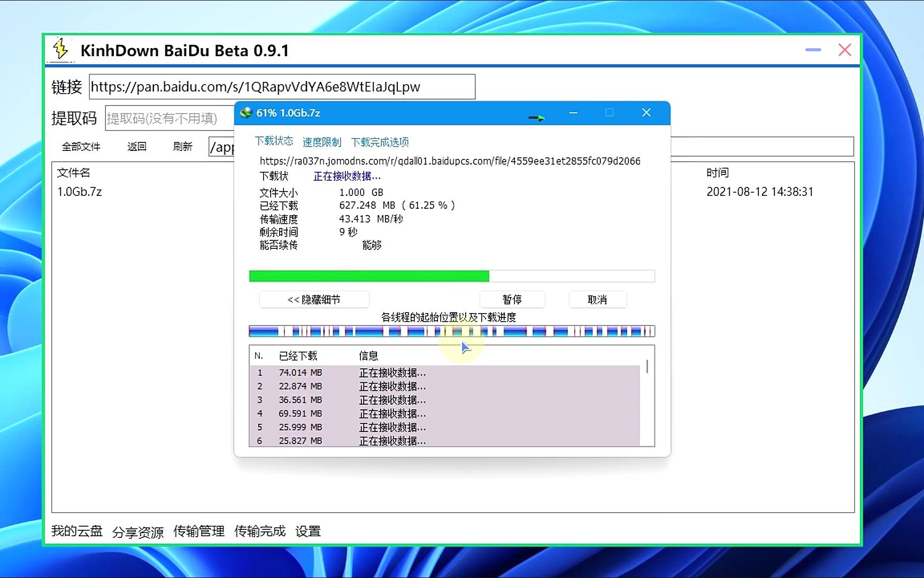
Task: Click the downloaded value 627.248 MB
Action: click(x=397, y=206)
